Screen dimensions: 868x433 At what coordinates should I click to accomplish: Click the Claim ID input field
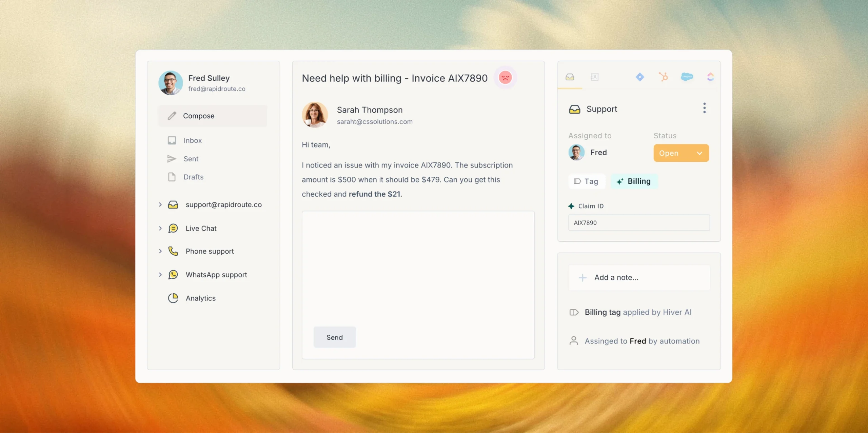639,223
